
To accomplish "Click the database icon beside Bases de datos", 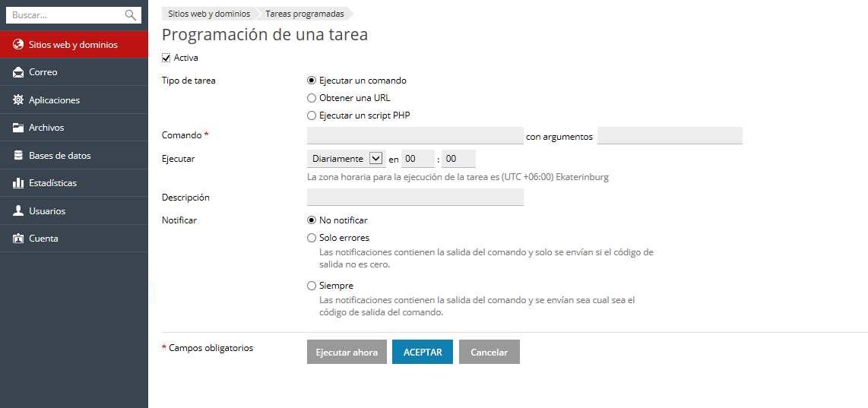I will point(18,155).
